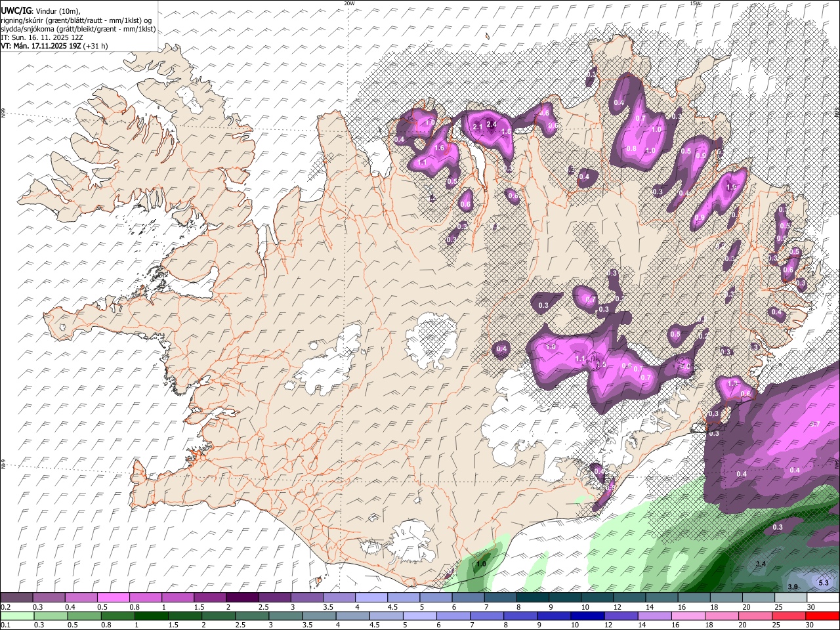Image resolution: width=840 pixels, height=630 pixels.
Task: Click the valid time 'VT: Mán. 17.11.2025 19Z'
Action: point(41,46)
